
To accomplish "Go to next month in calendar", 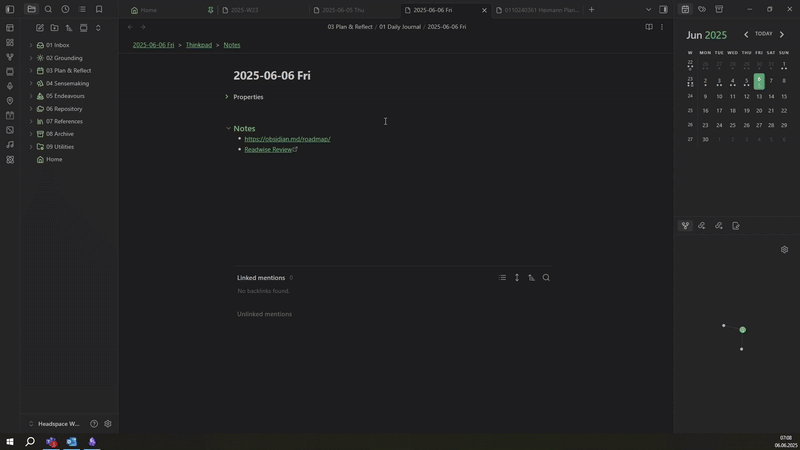I will click(782, 34).
